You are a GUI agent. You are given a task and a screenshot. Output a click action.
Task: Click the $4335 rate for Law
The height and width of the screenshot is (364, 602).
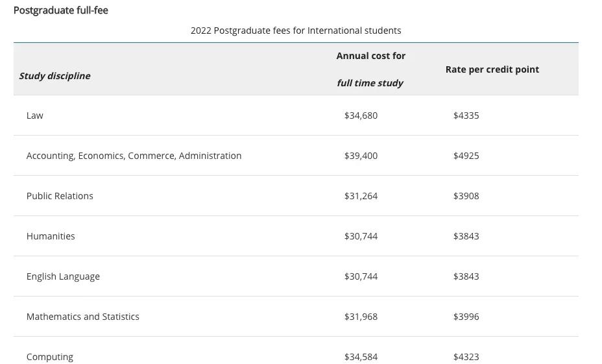tap(466, 115)
